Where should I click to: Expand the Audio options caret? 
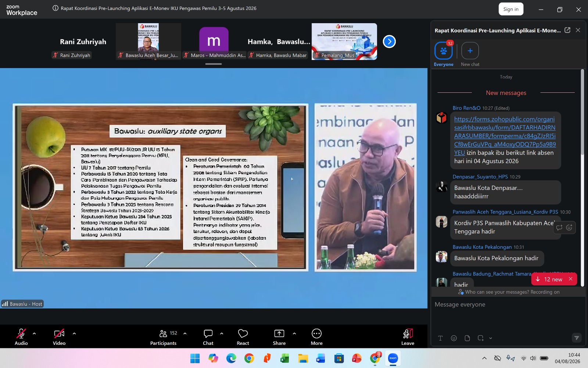point(34,333)
